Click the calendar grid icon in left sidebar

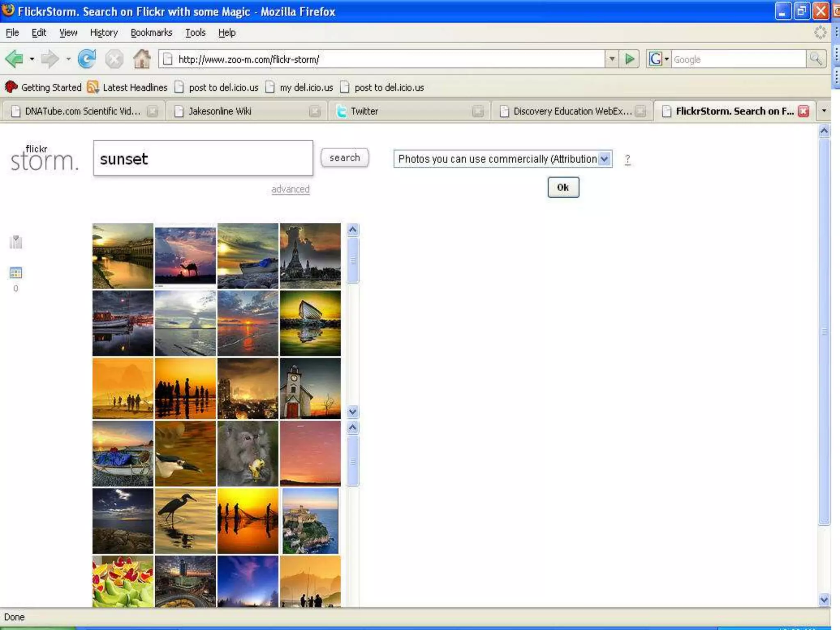[16, 273]
